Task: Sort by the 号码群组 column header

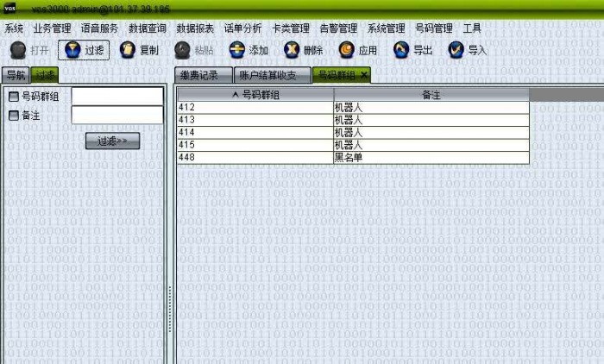Action: [255, 95]
